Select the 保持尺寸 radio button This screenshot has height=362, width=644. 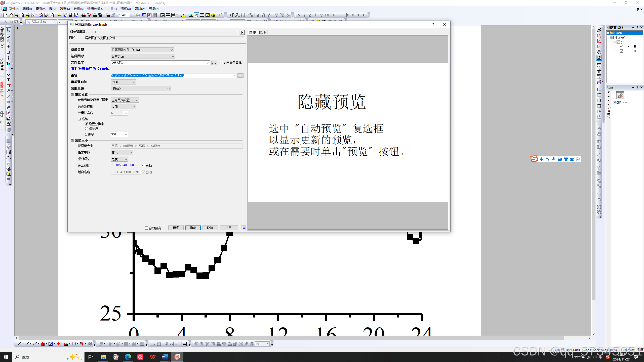coord(87,129)
